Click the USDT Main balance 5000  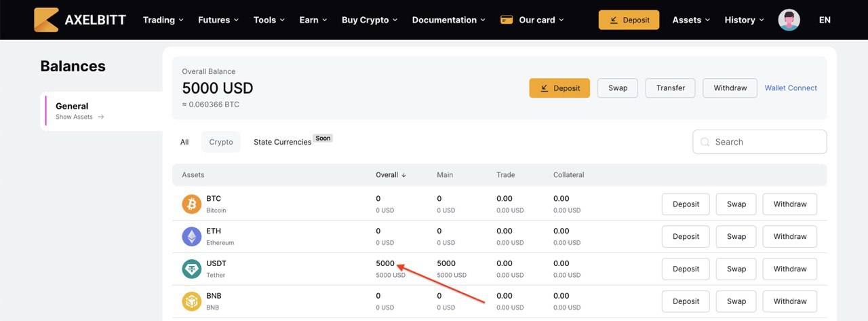click(446, 263)
